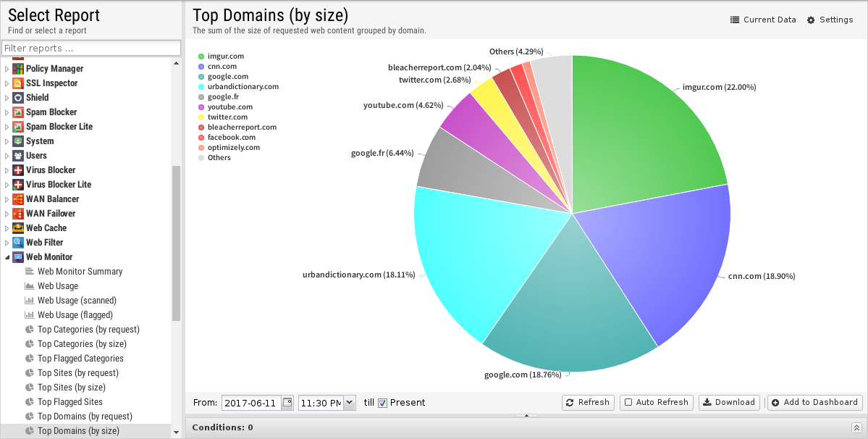Expand the SSL Inspector tree node
The height and width of the screenshot is (439, 868).
[x=7, y=83]
